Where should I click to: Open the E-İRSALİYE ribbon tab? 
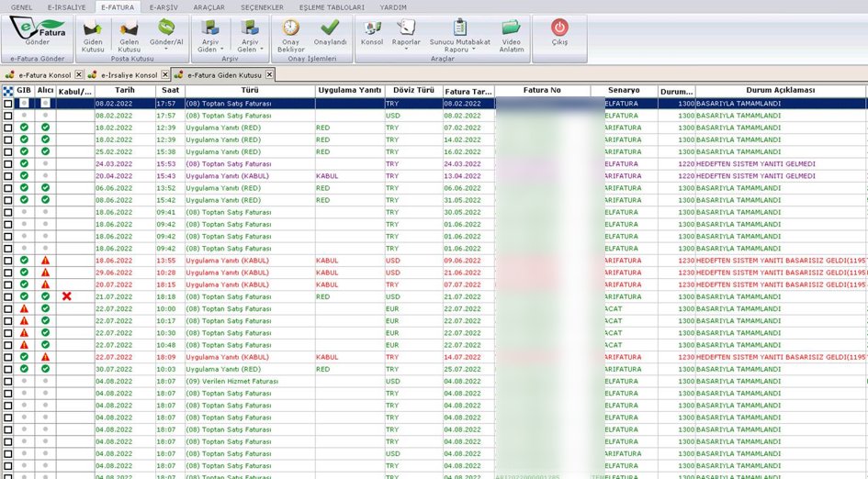click(x=66, y=7)
